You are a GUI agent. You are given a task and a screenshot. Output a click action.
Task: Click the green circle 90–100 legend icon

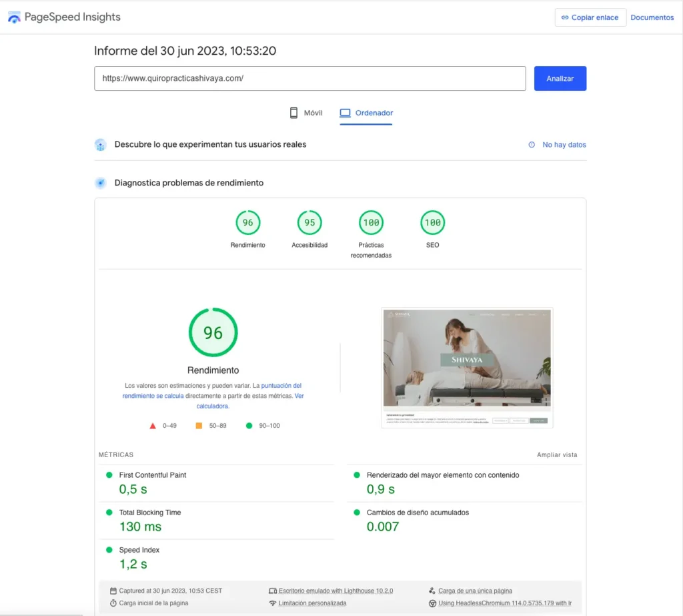click(x=249, y=426)
